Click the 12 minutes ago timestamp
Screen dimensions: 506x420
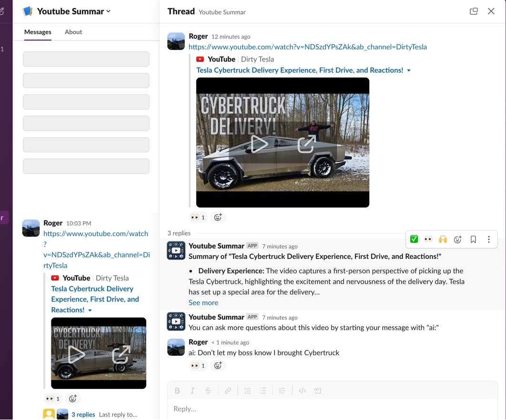coord(231,37)
